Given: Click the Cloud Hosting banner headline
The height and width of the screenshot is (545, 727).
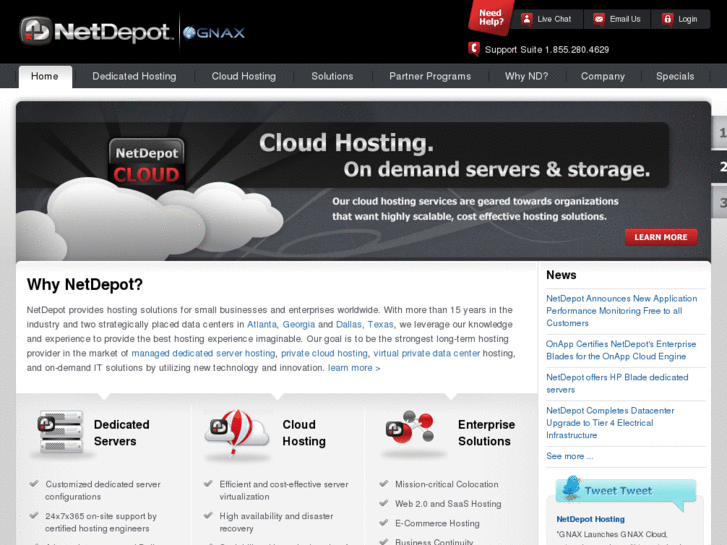Looking at the screenshot, I should (x=346, y=143).
